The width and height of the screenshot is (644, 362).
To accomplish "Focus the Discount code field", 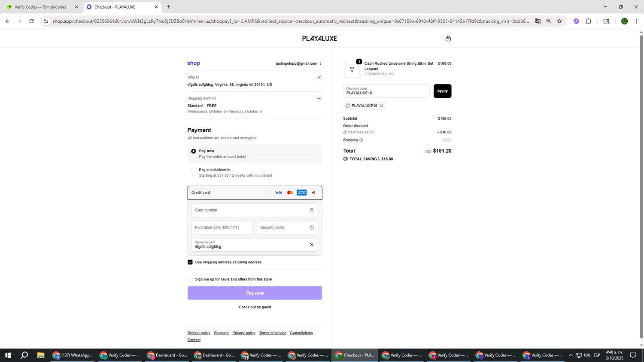I will click(x=386, y=91).
